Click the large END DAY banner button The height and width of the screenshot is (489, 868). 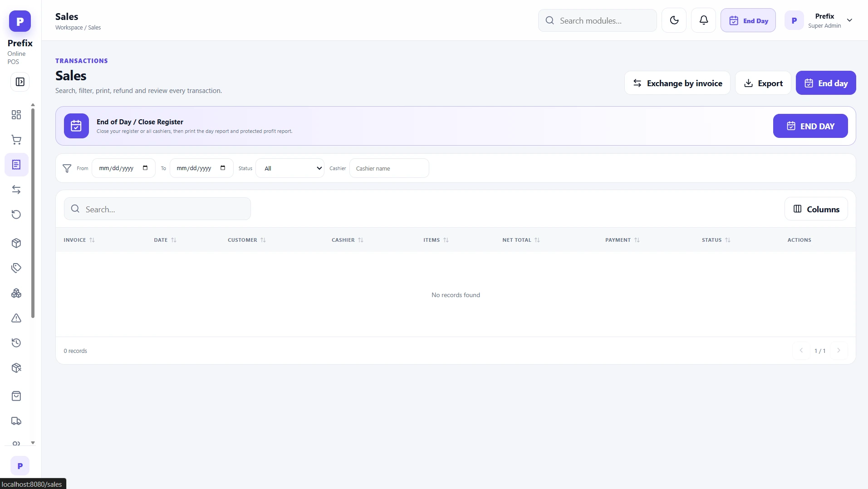810,126
